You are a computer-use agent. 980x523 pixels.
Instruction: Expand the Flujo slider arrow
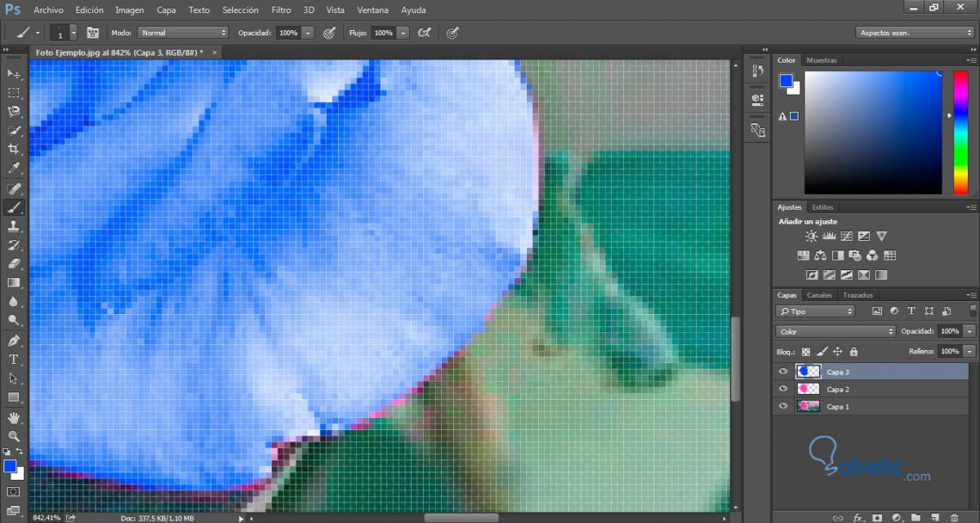click(403, 33)
